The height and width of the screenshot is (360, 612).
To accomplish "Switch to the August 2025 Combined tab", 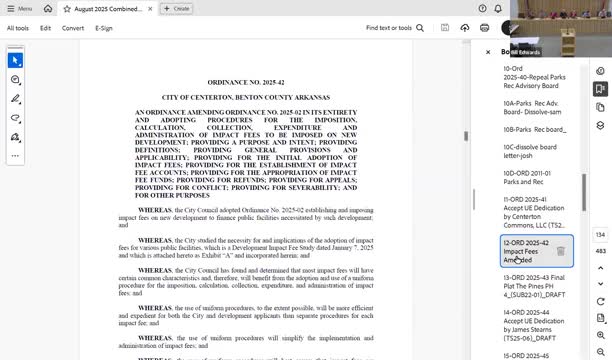I will tap(108, 9).
